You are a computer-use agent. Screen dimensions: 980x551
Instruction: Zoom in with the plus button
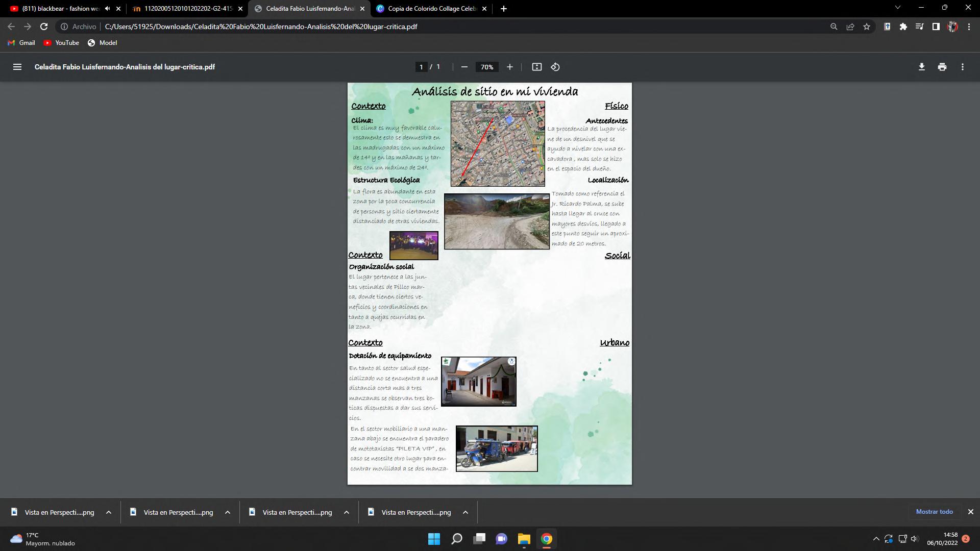pyautogui.click(x=509, y=67)
